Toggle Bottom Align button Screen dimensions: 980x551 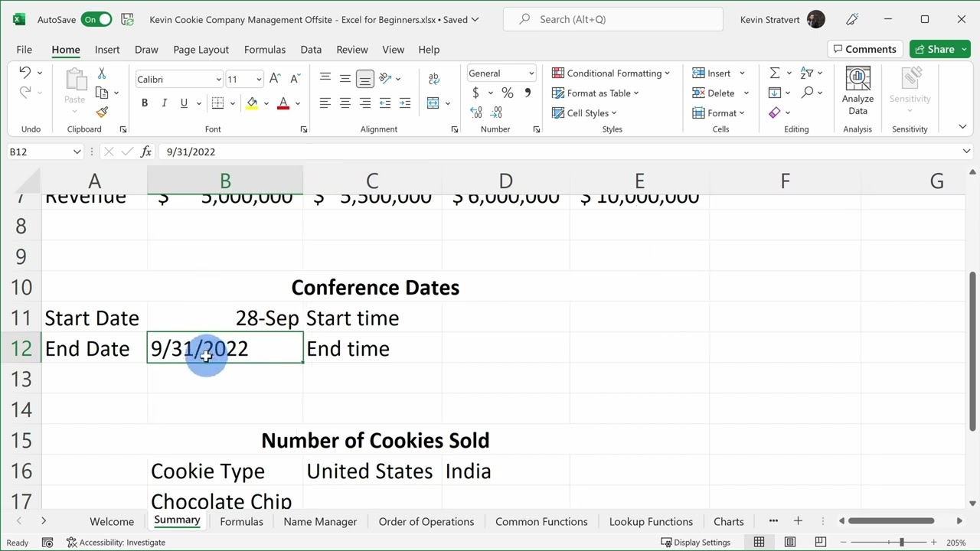coord(365,78)
